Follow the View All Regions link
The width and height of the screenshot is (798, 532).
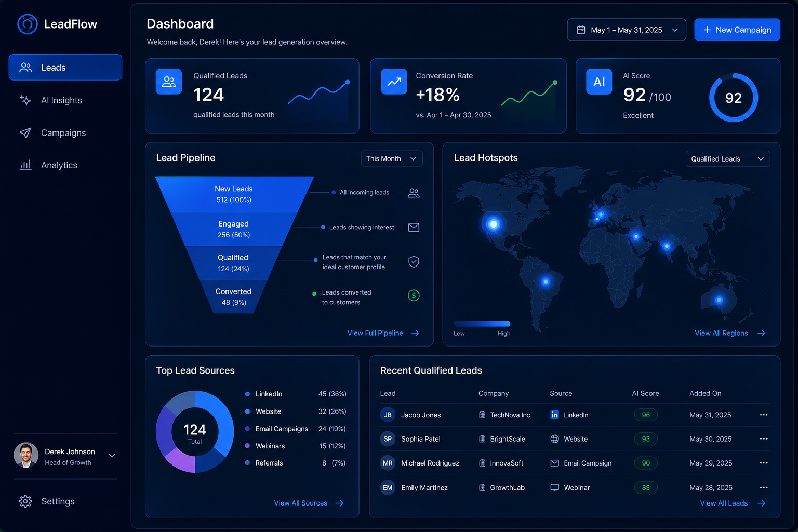pyautogui.click(x=730, y=333)
